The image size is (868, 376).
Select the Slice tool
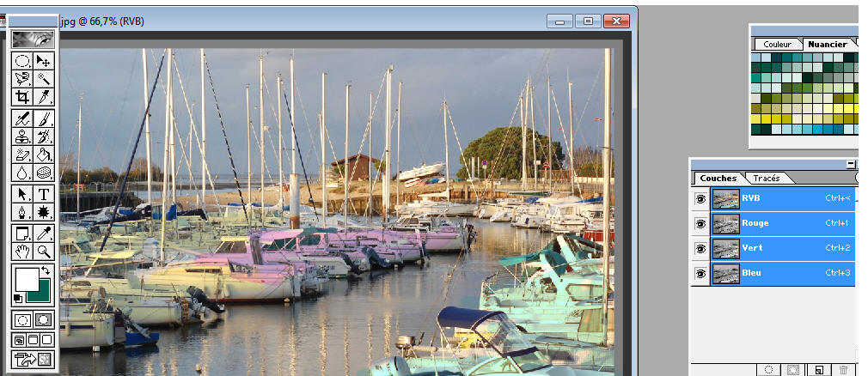[44, 97]
